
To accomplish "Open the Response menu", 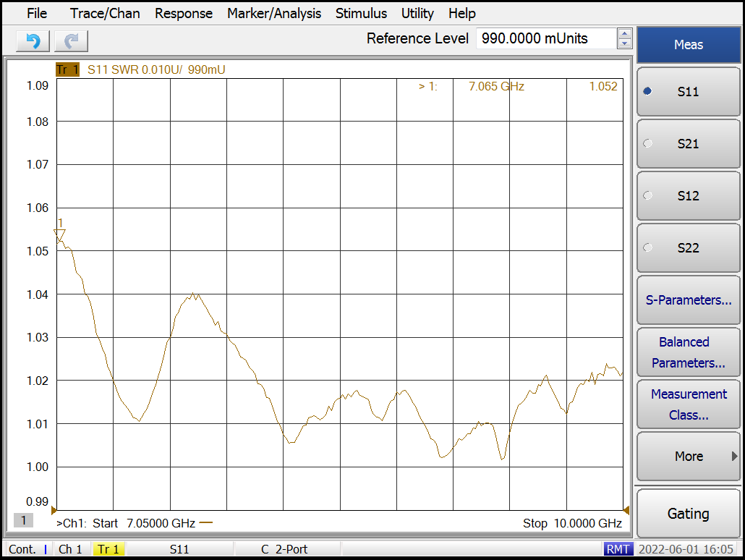I will pos(184,13).
